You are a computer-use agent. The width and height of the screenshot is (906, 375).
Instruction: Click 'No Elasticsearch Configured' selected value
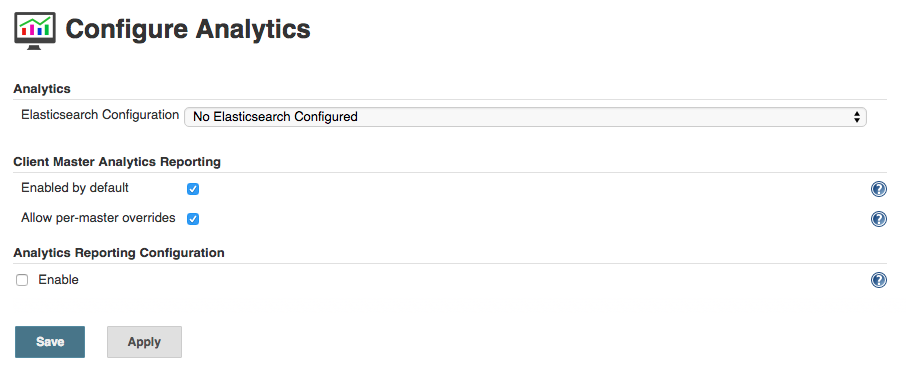point(275,117)
